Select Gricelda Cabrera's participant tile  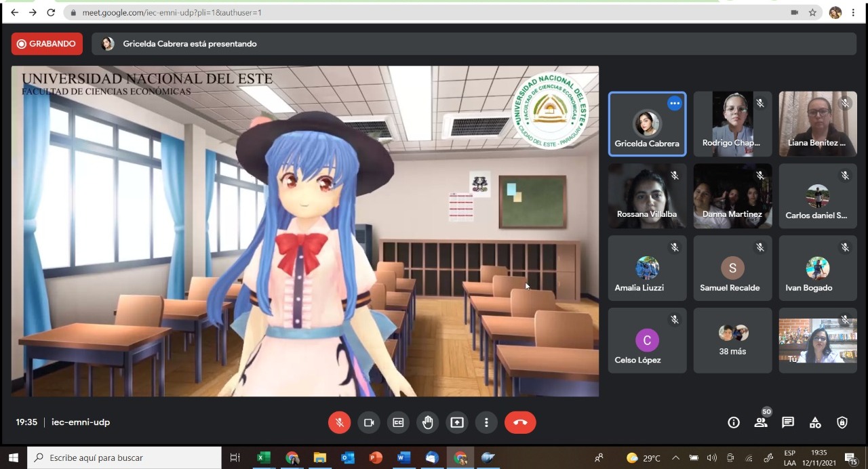coord(647,124)
